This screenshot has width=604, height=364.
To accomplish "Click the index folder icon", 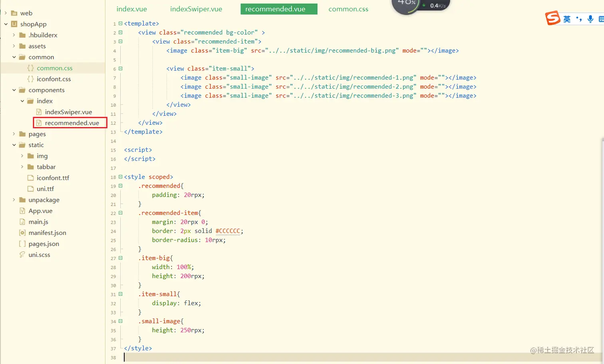I will coord(30,101).
